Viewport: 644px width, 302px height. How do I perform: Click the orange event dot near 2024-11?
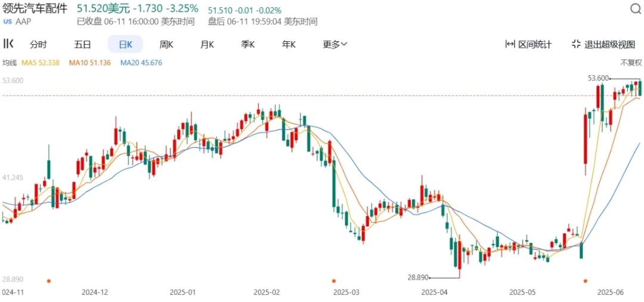49,281
